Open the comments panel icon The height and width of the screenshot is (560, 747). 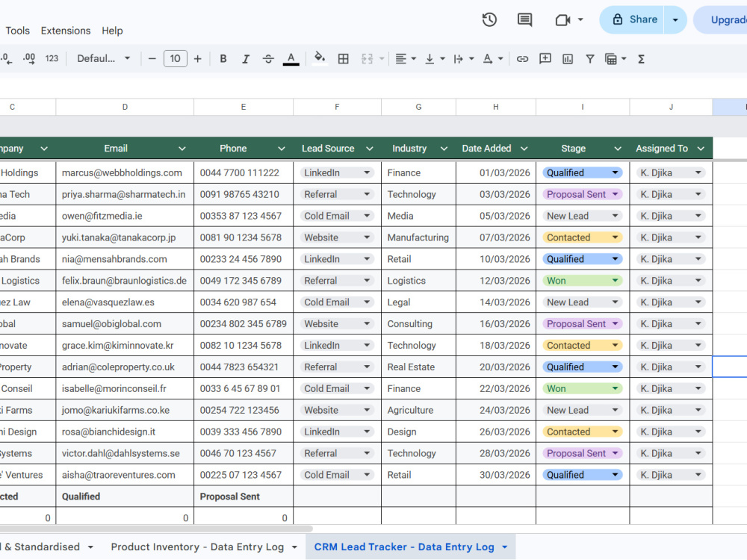point(524,19)
